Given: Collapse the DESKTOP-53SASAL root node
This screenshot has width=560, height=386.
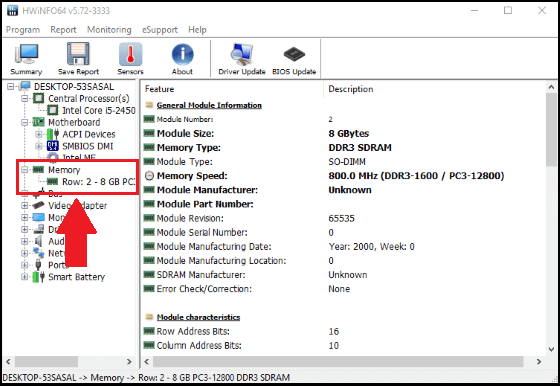Looking at the screenshot, I should click(x=10, y=87).
